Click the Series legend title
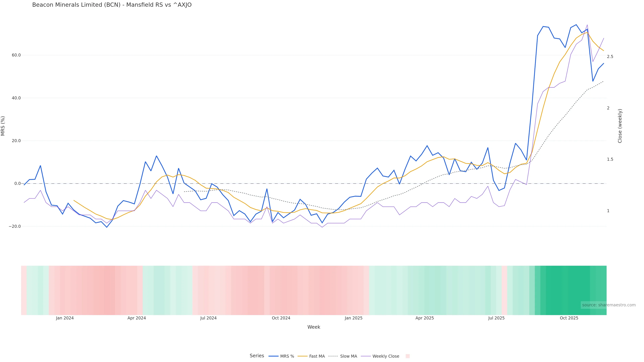Image resolution: width=644 pixels, height=362 pixels. 257,356
